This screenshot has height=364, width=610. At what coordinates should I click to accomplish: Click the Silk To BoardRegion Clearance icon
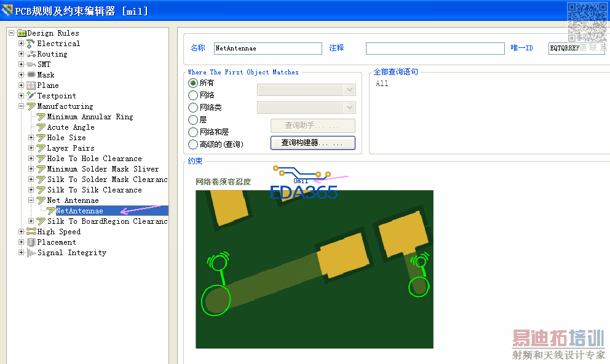pyautogui.click(x=41, y=221)
